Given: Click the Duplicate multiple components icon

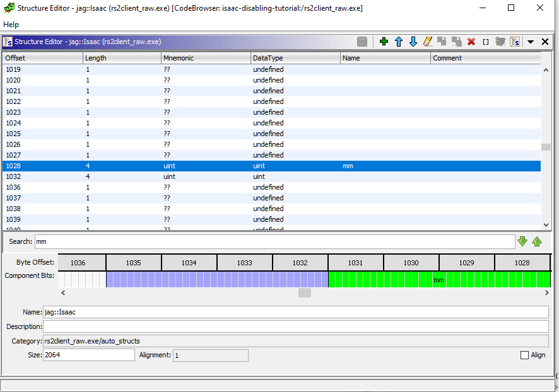Looking at the screenshot, I should 457,42.
